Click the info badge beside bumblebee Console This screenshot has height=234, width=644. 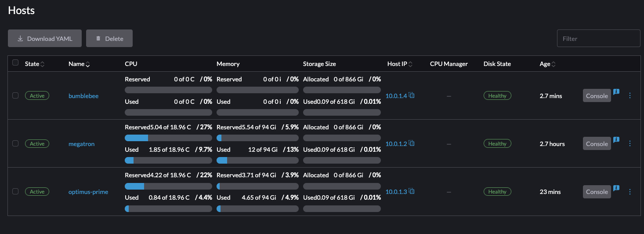(x=616, y=91)
